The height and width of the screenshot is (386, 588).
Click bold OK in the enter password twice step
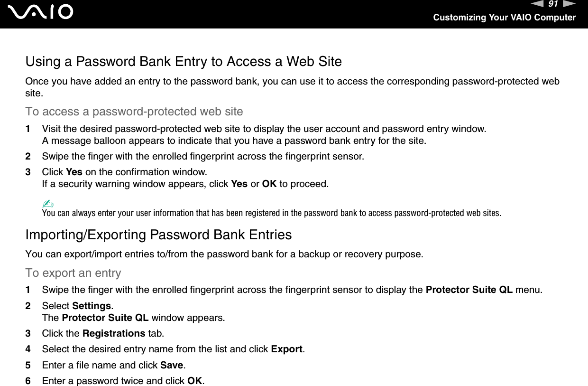195,381
